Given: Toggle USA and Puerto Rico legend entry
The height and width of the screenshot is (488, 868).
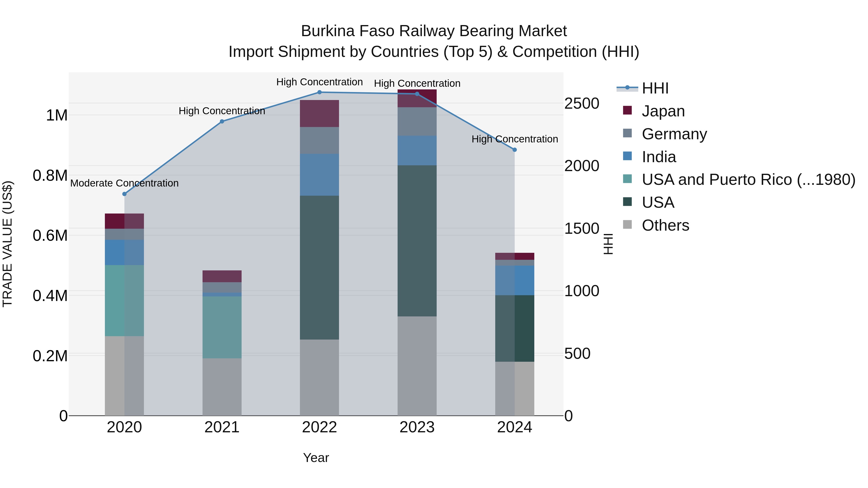Looking at the screenshot, I should pyautogui.click(x=739, y=180).
